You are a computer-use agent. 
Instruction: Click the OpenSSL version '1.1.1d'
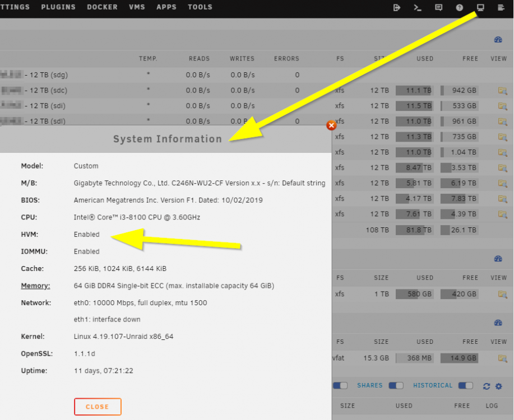[x=85, y=354]
